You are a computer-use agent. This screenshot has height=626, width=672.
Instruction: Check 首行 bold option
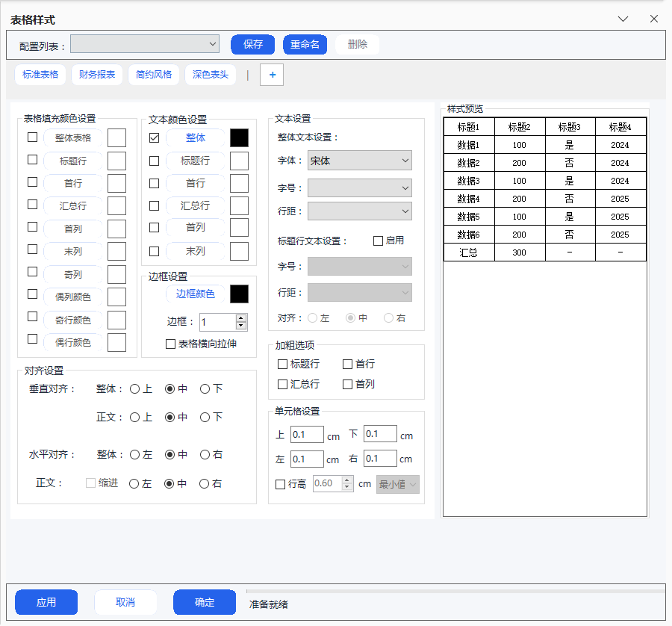[347, 364]
